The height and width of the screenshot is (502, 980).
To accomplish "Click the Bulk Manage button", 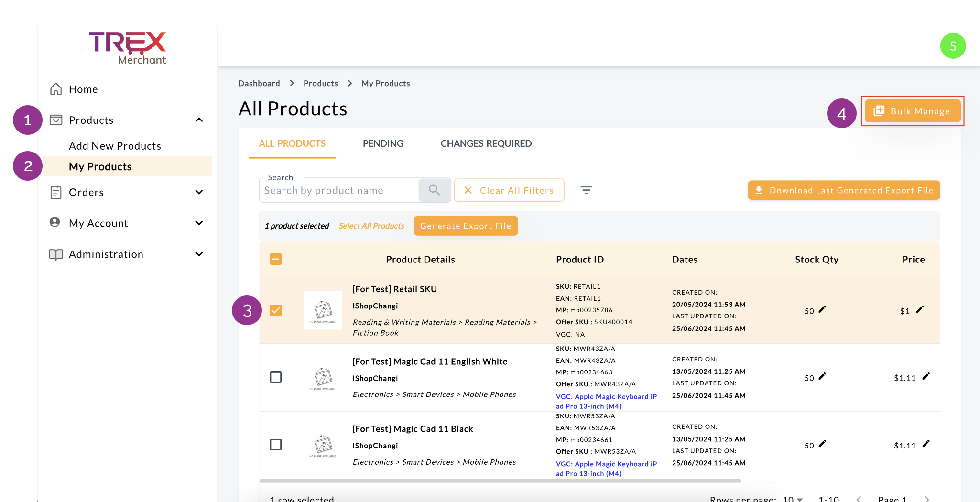I will 913,111.
